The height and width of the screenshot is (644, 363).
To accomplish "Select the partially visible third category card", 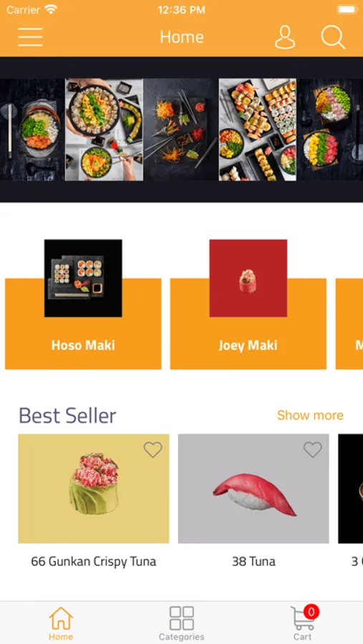I will [x=349, y=323].
